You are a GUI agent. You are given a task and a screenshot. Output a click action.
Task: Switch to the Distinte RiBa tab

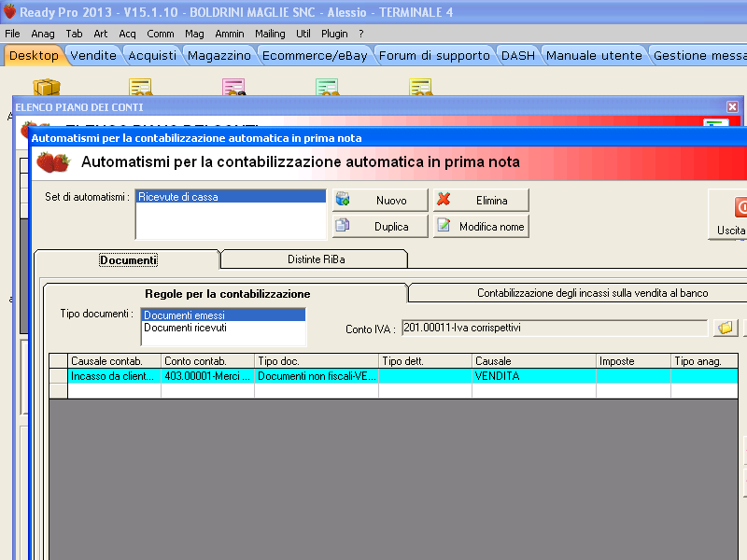point(316,259)
